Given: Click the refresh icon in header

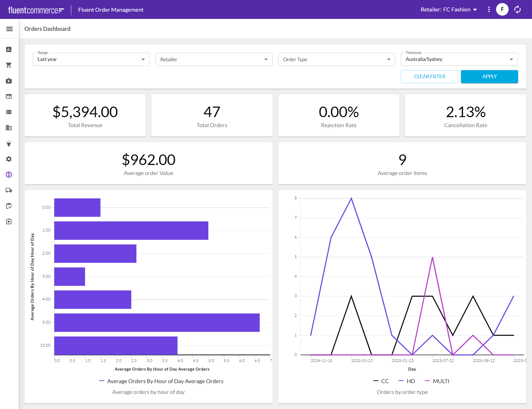Looking at the screenshot, I should [518, 9].
